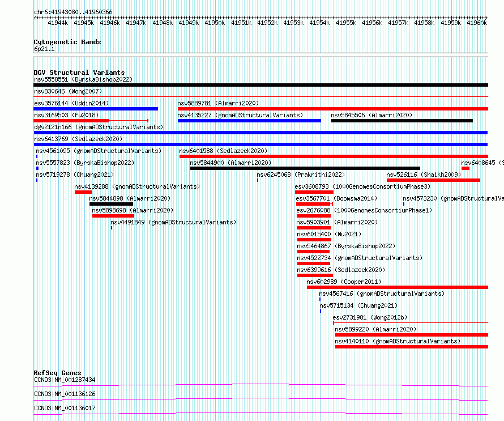Select esv3567701 (Boomsma2014) label

(x=336, y=198)
